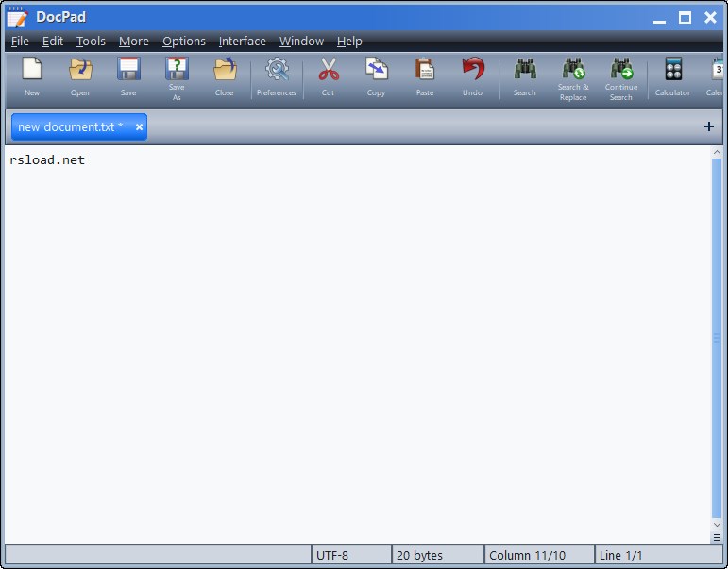Open Preferences from the toolbar

point(276,76)
